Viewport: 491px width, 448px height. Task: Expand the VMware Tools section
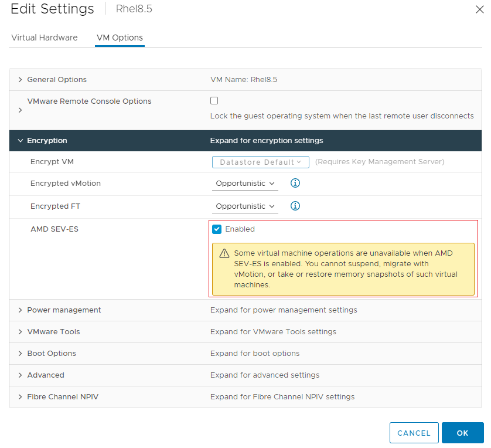(x=20, y=331)
